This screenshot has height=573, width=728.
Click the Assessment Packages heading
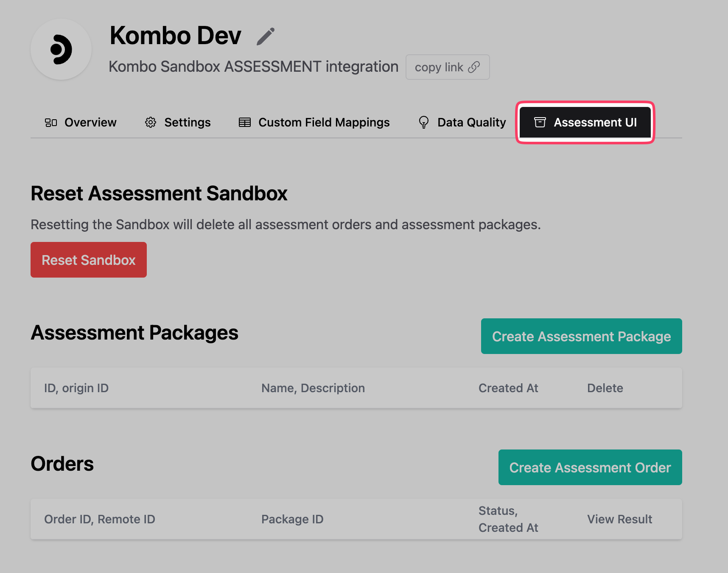[x=134, y=333]
